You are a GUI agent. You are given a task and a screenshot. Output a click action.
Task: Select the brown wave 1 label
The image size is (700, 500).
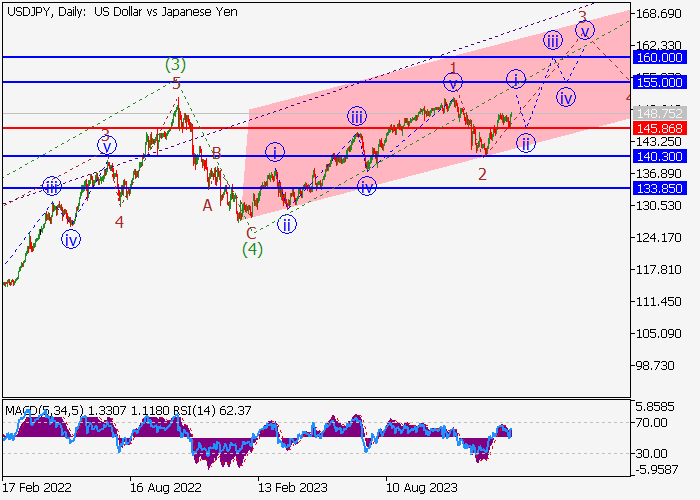tap(453, 68)
